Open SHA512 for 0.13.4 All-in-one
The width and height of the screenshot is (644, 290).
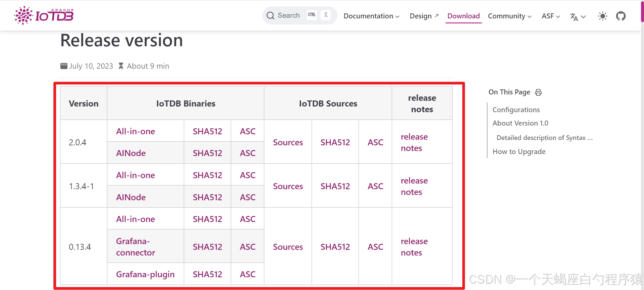tap(207, 219)
